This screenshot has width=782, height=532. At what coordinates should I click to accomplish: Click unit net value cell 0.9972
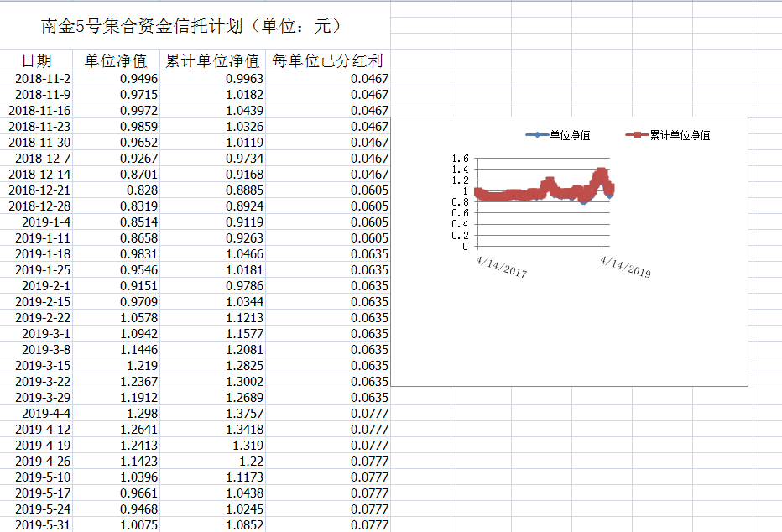click(116, 110)
